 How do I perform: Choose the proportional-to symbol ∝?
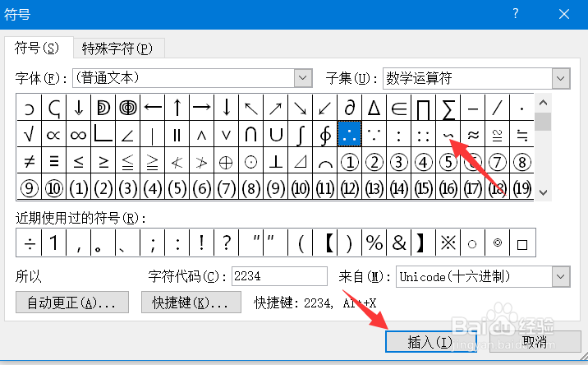[53, 134]
